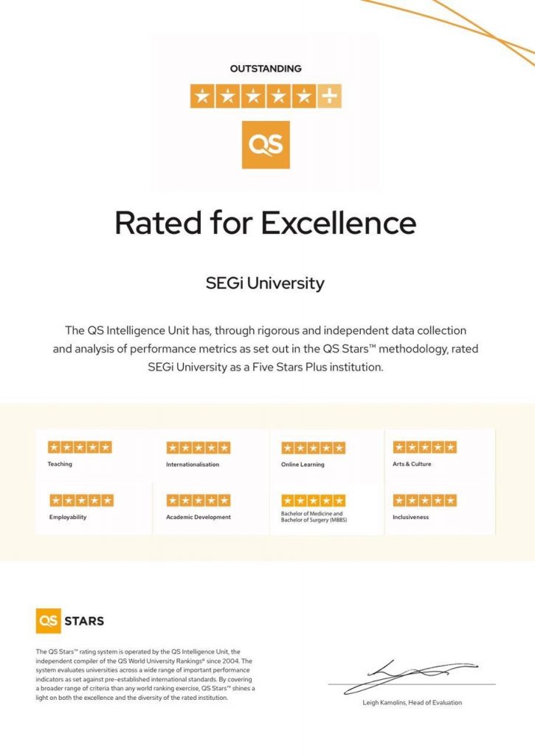Click the QS Stars description paragraph

[145, 675]
